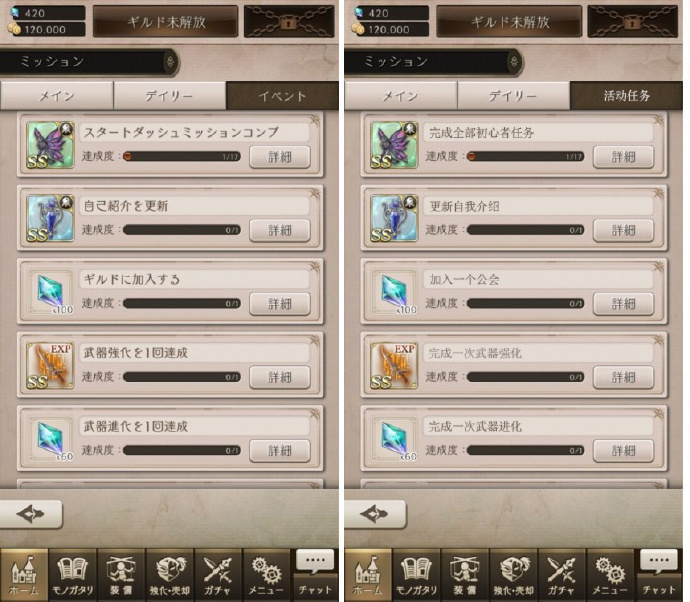Switch to the イベント tab
Viewport: 690px width, 602px height.
282,95
